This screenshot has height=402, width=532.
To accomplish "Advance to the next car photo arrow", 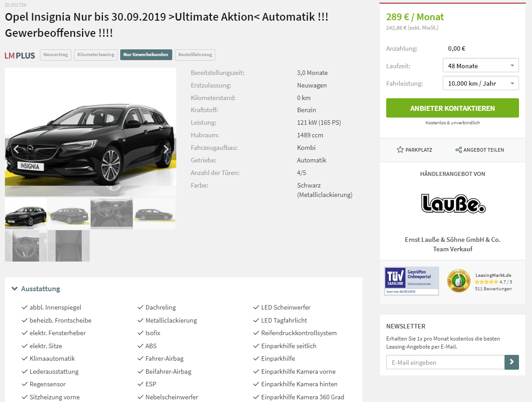I will 166,149.
